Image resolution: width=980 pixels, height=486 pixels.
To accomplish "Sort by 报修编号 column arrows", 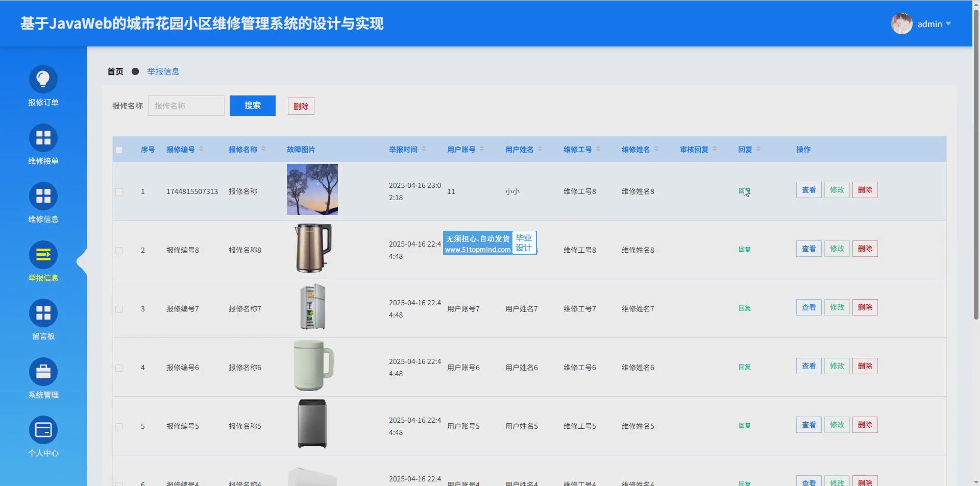I will pyautogui.click(x=201, y=149).
